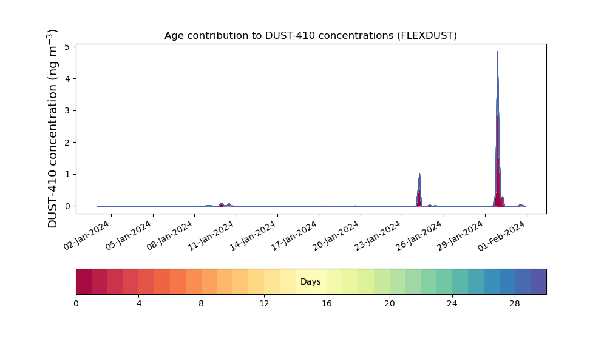
Task: Click the chart title mentioning FLEXDUST
Action: coord(310,36)
